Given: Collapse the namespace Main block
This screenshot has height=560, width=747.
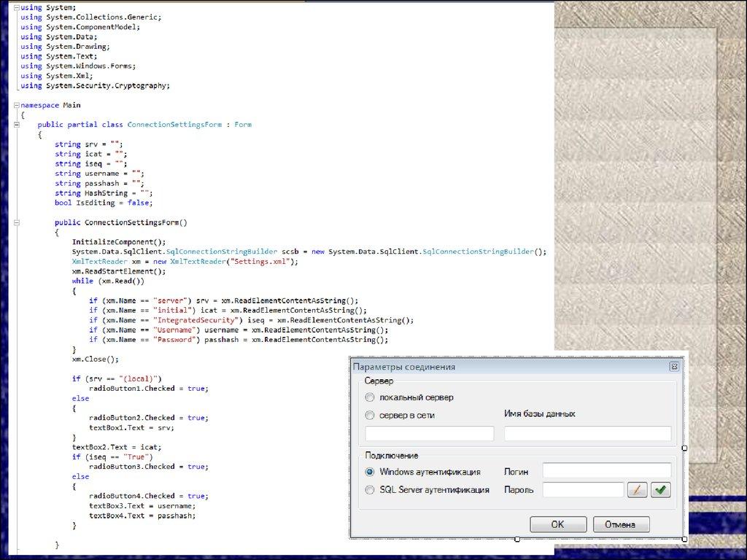Looking at the screenshot, I should [17, 105].
